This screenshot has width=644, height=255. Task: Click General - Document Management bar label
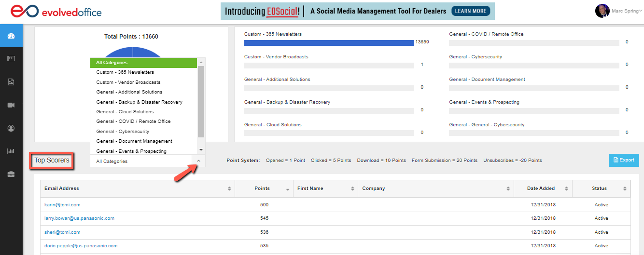[x=487, y=80]
